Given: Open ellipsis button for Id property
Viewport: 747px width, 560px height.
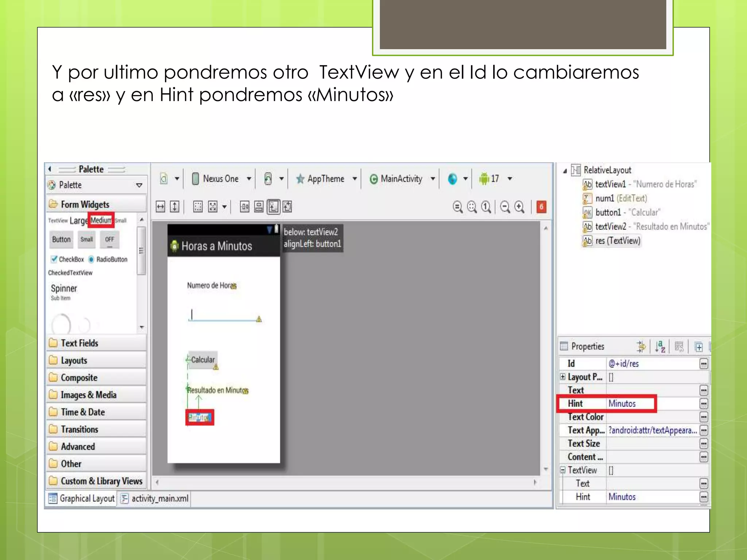Looking at the screenshot, I should (x=704, y=363).
